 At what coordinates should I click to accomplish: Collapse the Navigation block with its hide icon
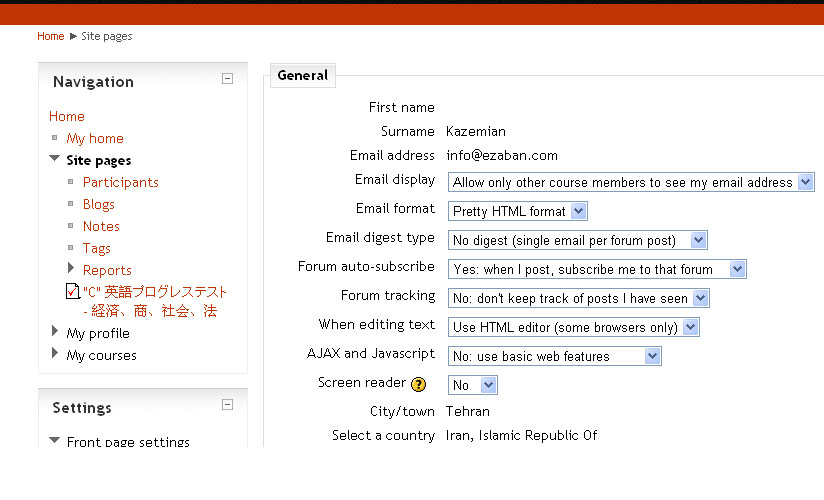pos(228,79)
